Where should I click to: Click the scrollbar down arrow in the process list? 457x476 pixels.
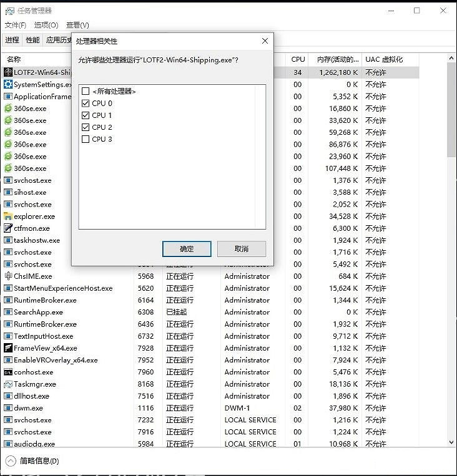click(x=451, y=442)
